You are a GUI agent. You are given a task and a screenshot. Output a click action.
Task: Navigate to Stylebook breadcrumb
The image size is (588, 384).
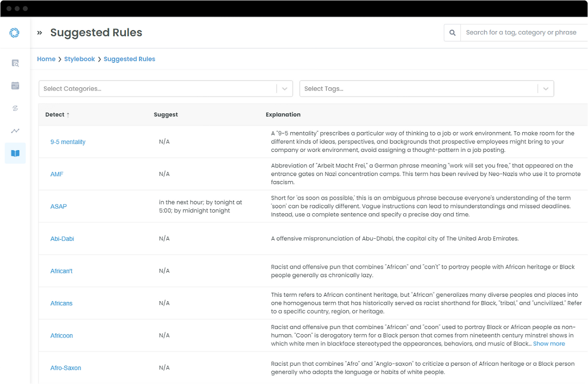click(79, 59)
